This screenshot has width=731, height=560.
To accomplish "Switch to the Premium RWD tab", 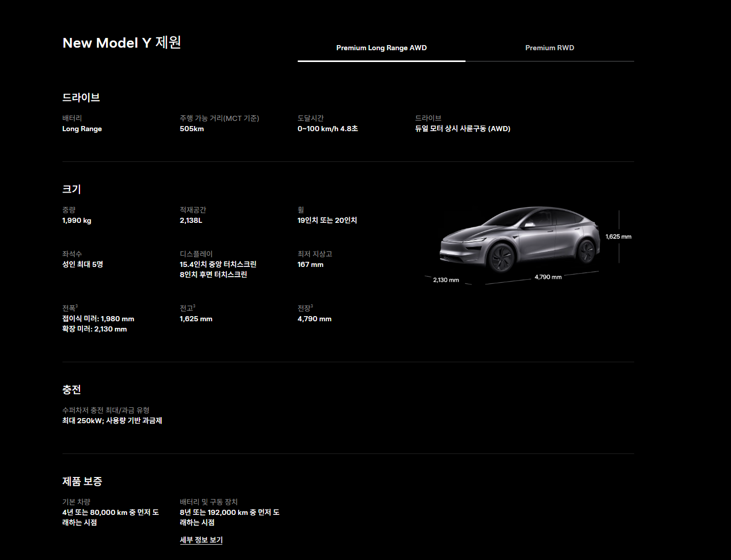I will 550,48.
